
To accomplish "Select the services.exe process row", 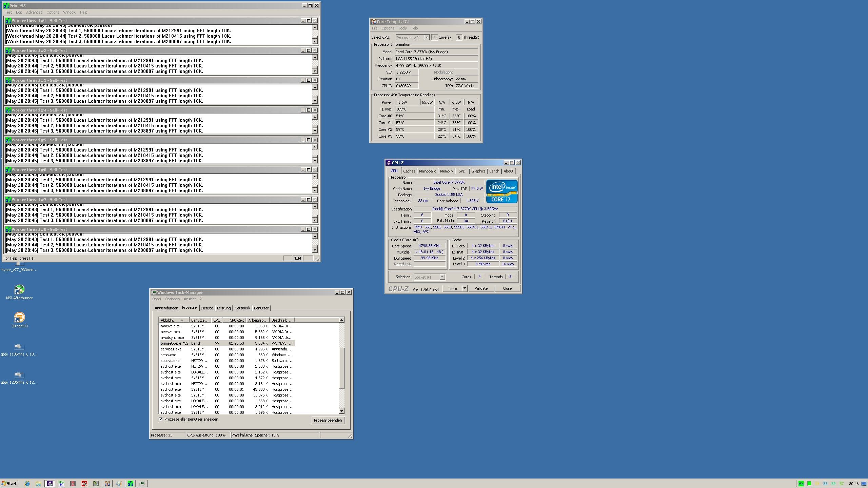I will coord(227,349).
